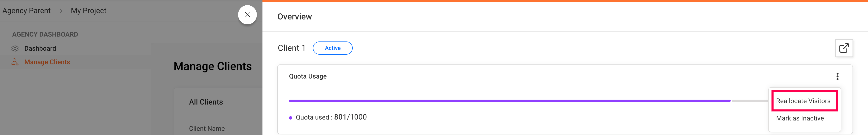Click the Dashboard gear icon
868x135 pixels.
click(x=15, y=49)
